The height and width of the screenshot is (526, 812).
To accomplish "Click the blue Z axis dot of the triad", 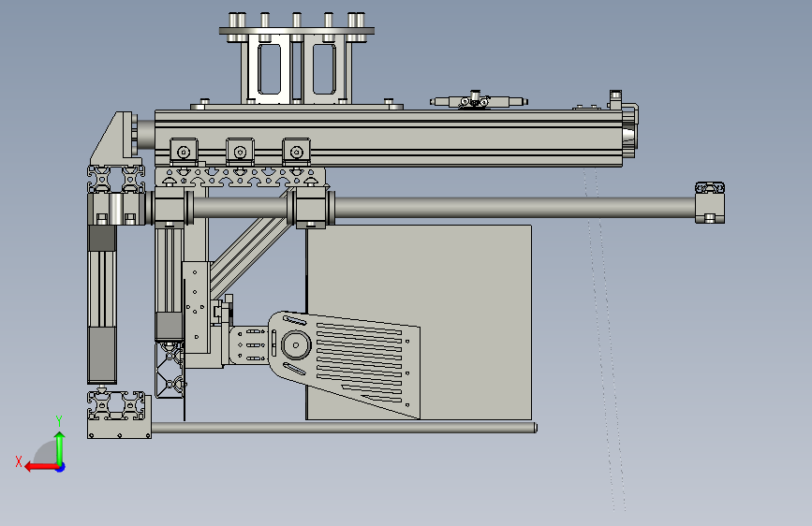I will click(x=61, y=467).
